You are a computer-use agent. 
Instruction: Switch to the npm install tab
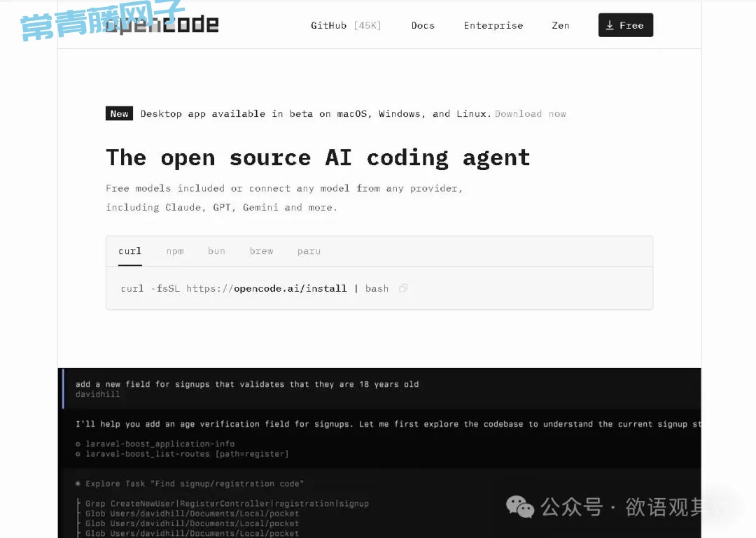(174, 251)
